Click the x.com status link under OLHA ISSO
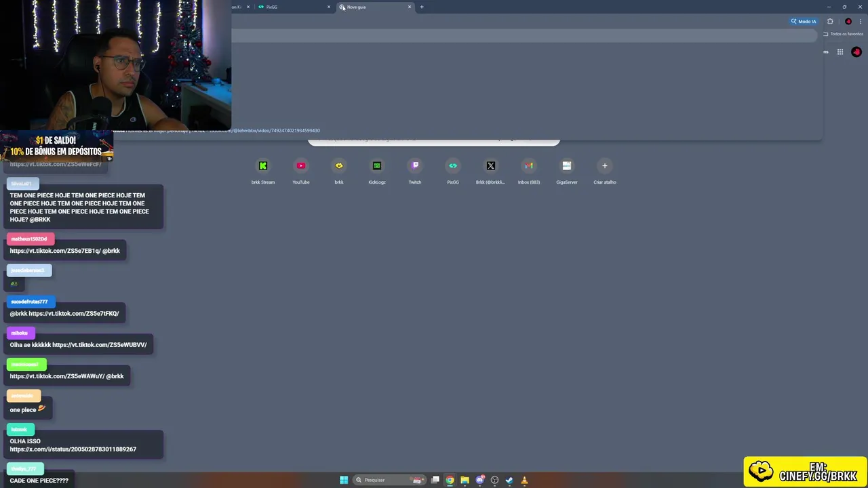This screenshot has width=868, height=488. tap(73, 449)
